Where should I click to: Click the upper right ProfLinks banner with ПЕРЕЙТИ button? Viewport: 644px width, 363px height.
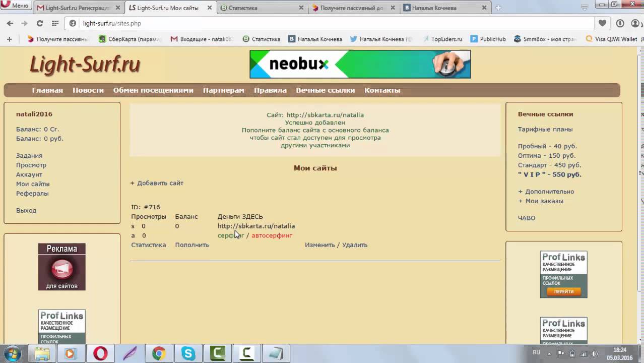pos(564,274)
